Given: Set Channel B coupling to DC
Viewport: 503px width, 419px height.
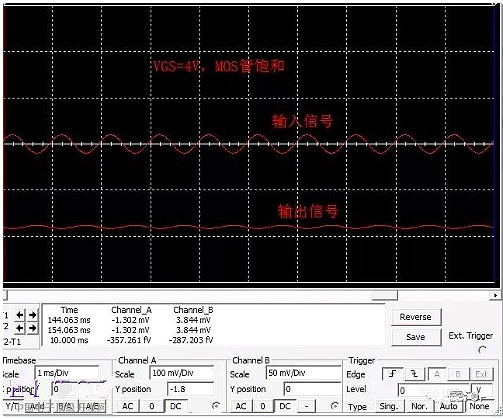Looking at the screenshot, I should [285, 406].
